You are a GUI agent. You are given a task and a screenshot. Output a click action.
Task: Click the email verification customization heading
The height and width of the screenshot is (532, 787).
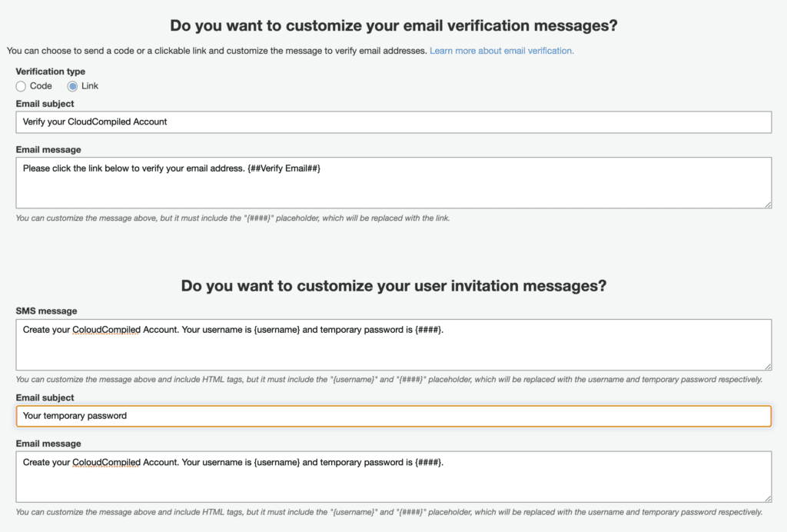(x=393, y=25)
